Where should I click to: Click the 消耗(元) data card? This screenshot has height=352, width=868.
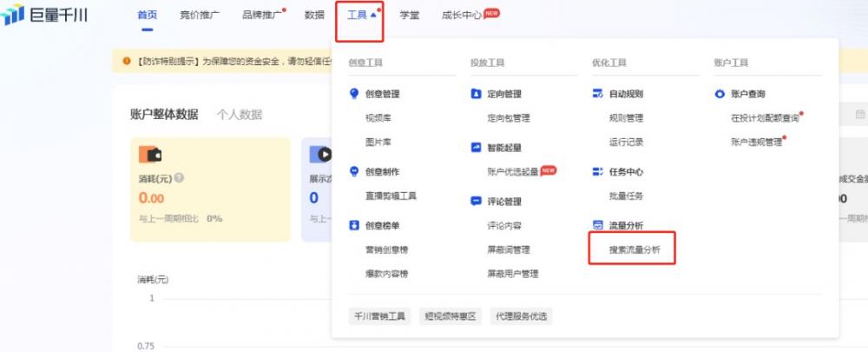[210, 189]
